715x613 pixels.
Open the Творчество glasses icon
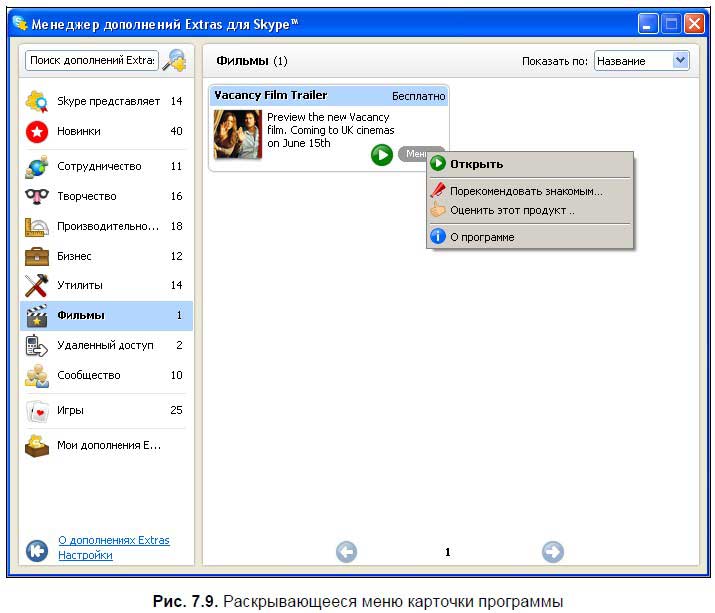coord(37,196)
